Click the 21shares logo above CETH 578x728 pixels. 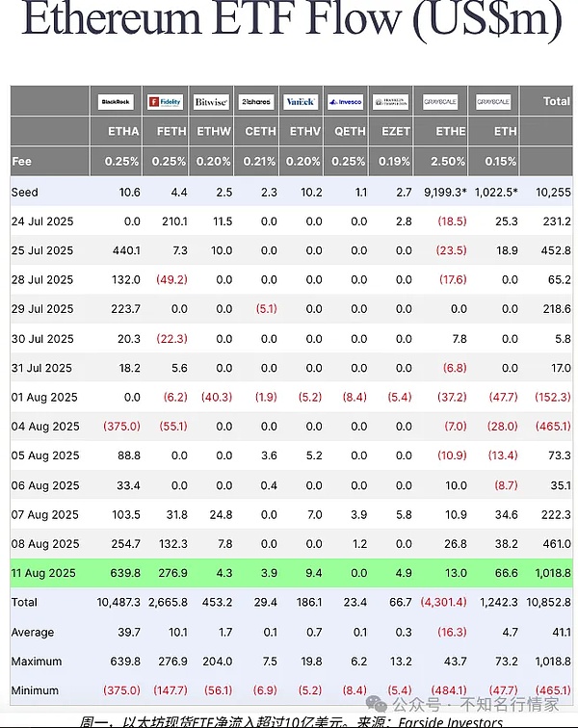pyautogui.click(x=256, y=101)
